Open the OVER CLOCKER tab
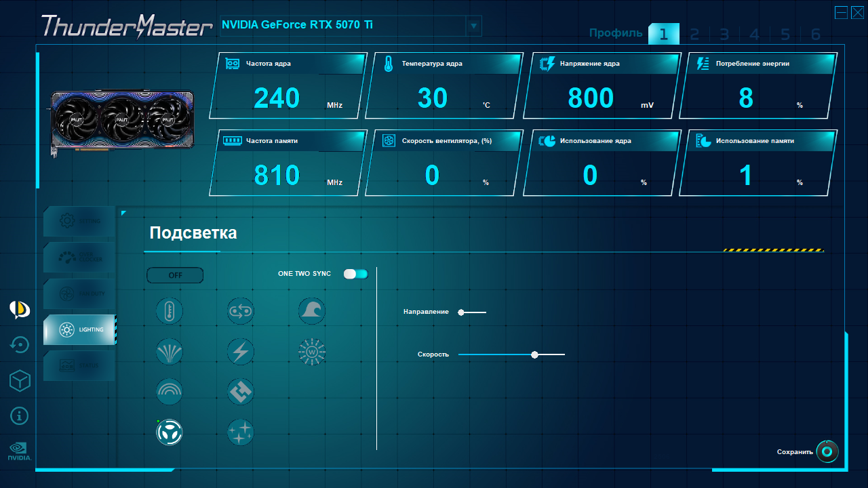This screenshot has height=488, width=868. click(x=79, y=257)
